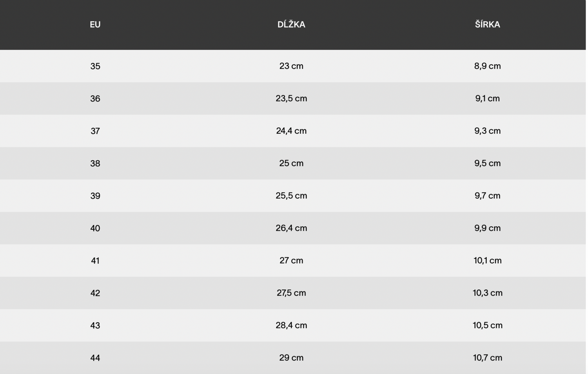Image resolution: width=588 pixels, height=374 pixels.
Task: Select the 28,4 cm length cell
Action: click(291, 325)
